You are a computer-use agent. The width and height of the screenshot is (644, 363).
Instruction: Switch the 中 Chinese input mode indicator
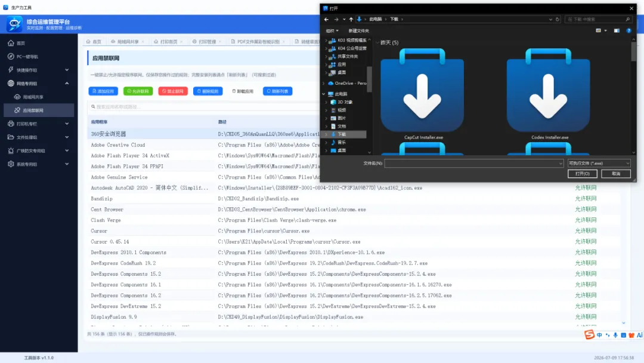point(599,335)
